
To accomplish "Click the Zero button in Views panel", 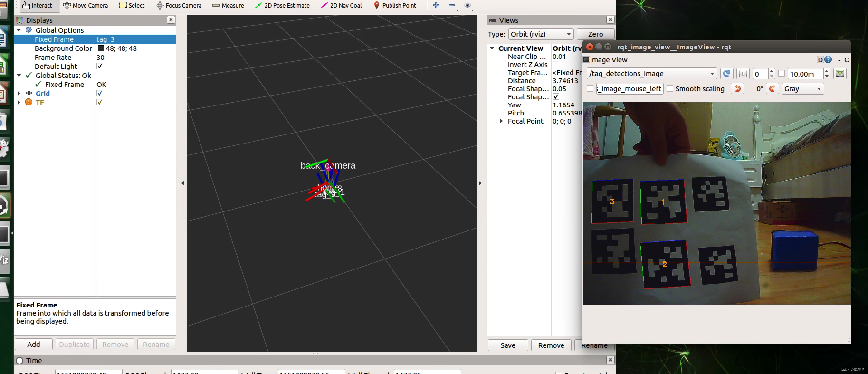I will (596, 34).
